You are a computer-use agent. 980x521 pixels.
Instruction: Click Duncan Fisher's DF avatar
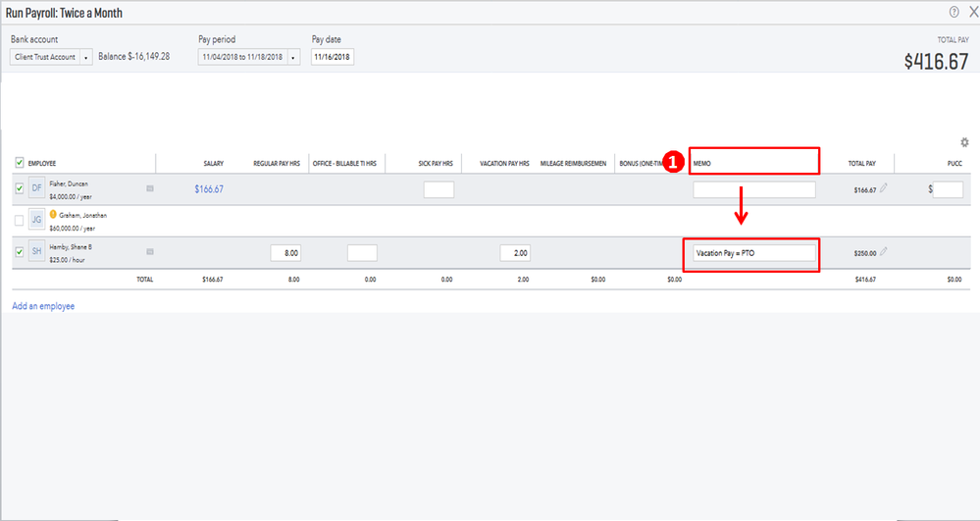(x=37, y=188)
